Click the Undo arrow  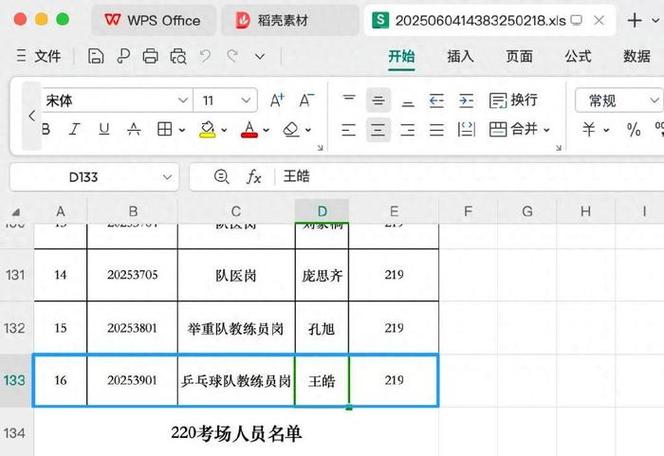(x=205, y=56)
